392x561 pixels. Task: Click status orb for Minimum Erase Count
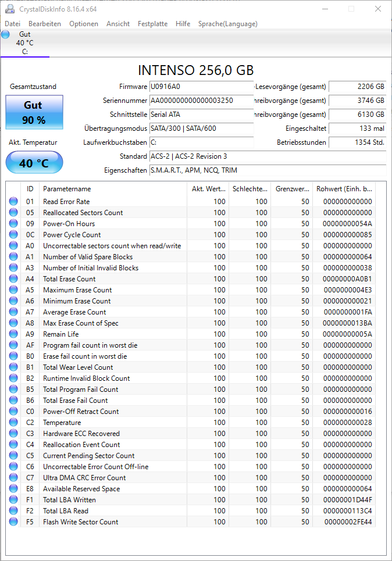click(x=13, y=301)
